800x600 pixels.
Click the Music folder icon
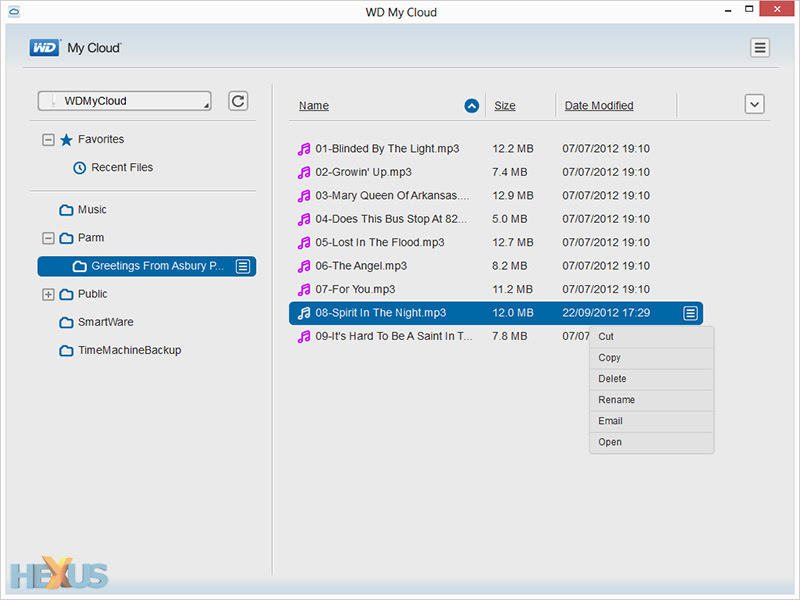pos(66,210)
